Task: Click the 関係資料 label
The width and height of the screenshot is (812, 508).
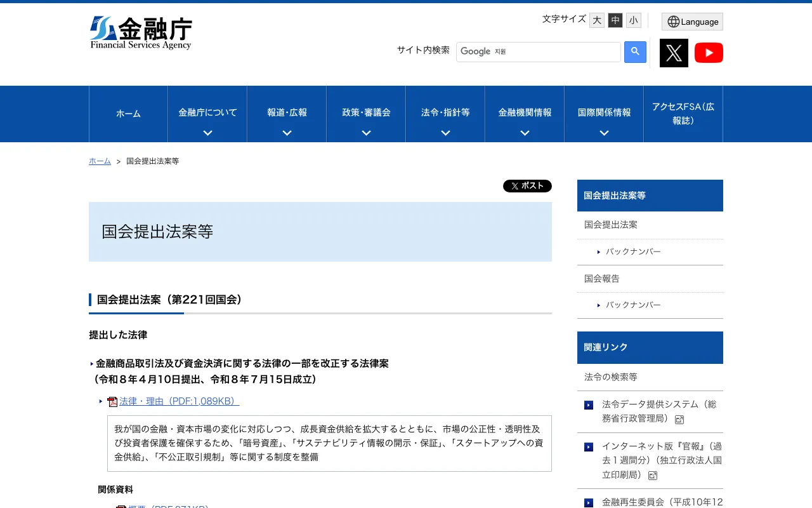Action: pyautogui.click(x=115, y=490)
